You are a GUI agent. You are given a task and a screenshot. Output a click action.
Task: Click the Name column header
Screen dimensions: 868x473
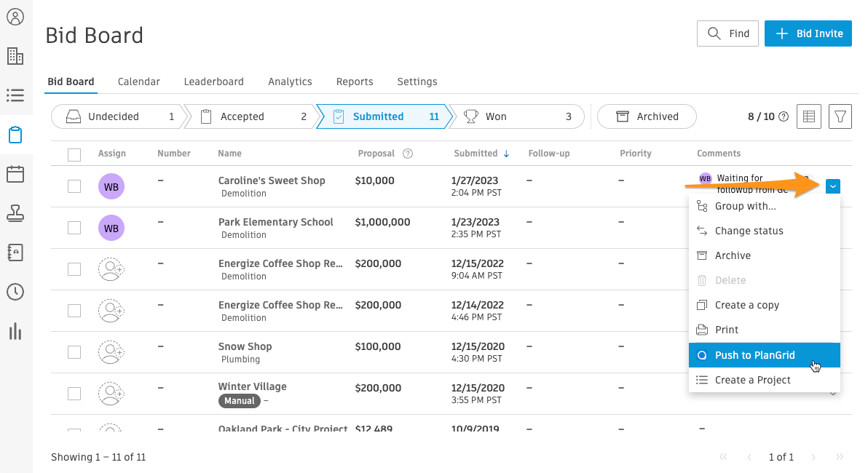229,154
